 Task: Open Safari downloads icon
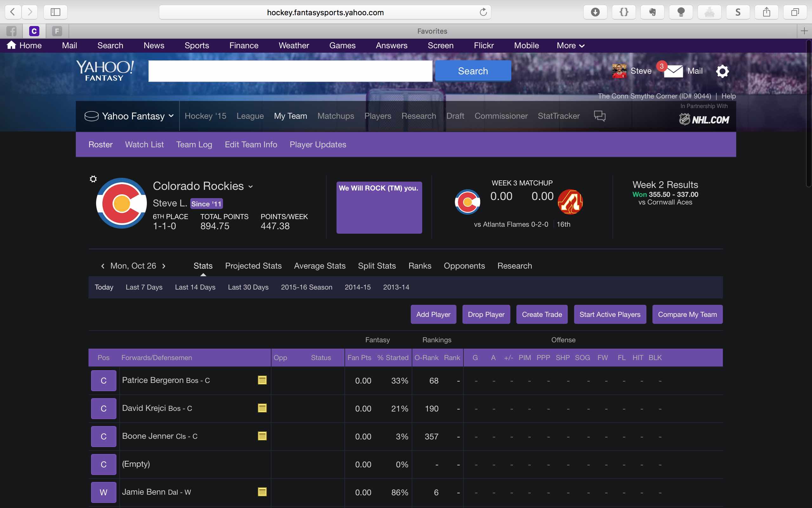(595, 12)
